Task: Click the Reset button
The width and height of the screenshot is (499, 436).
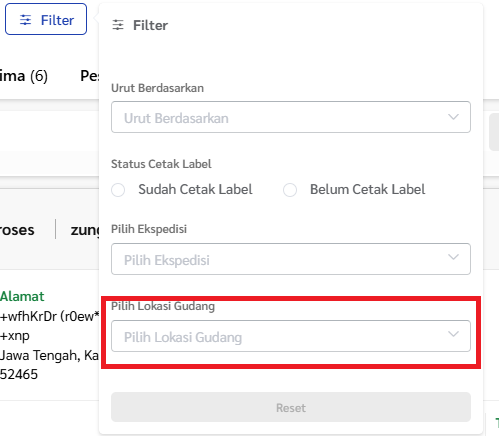Action: (291, 407)
